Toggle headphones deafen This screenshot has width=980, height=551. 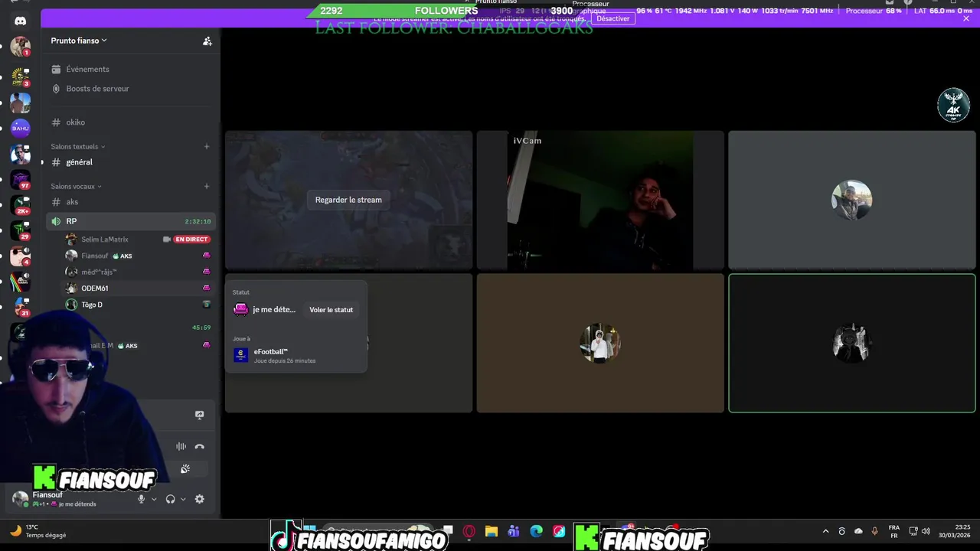(170, 499)
